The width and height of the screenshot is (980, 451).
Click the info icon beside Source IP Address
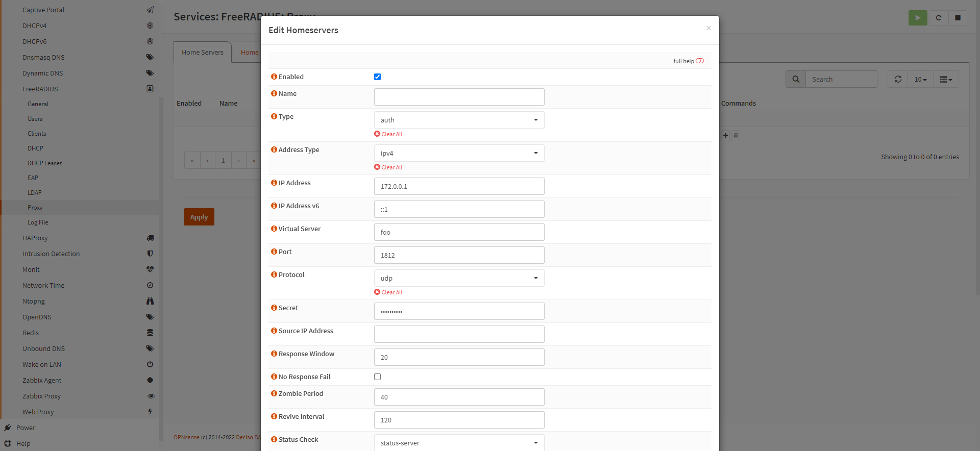tap(274, 331)
